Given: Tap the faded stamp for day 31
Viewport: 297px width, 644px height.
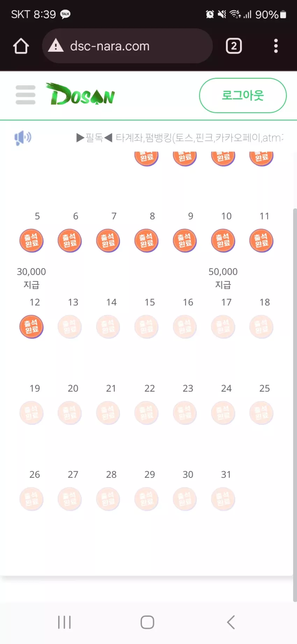Looking at the screenshot, I should point(223,499).
